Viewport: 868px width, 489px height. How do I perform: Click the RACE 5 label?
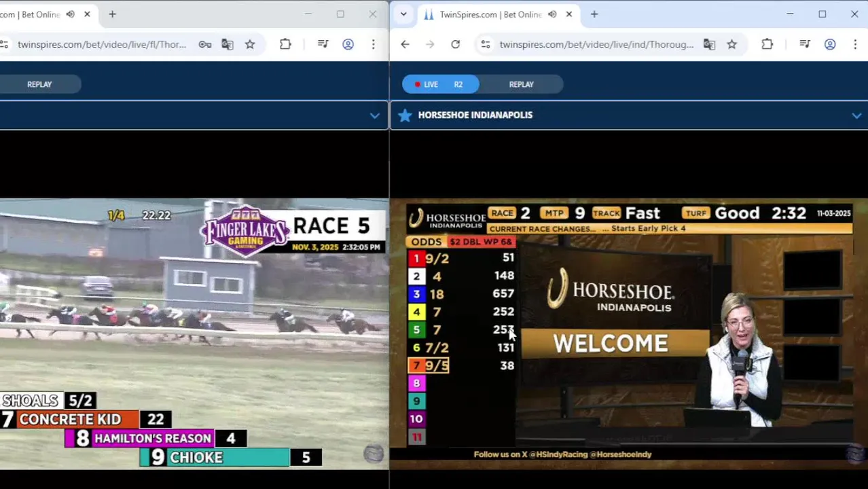[331, 225]
